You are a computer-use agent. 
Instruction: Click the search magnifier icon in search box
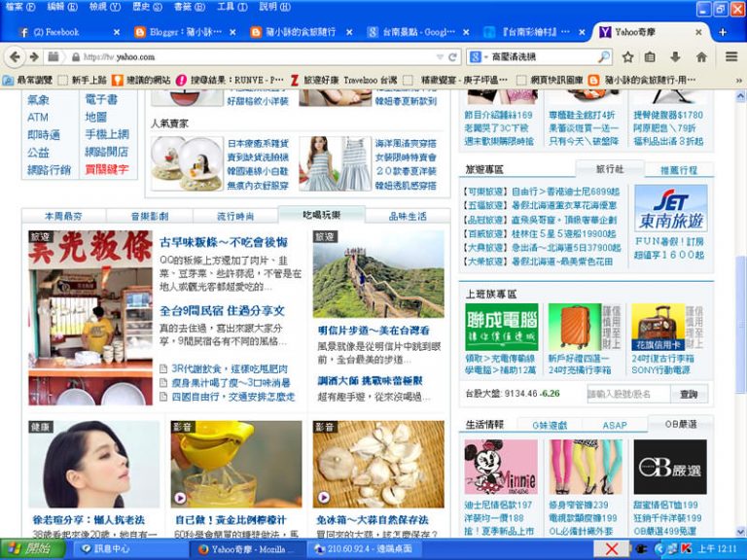coord(603,56)
